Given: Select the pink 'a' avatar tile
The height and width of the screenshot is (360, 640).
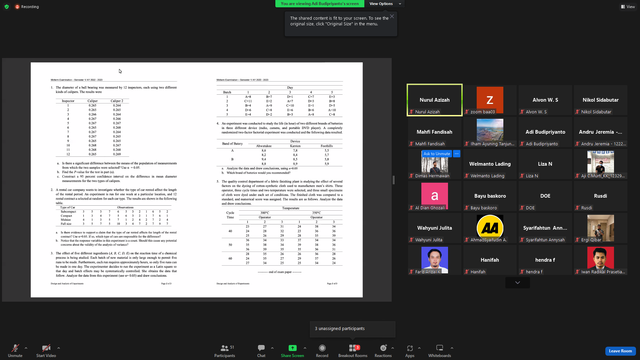Looking at the screenshot, I should tap(435, 196).
